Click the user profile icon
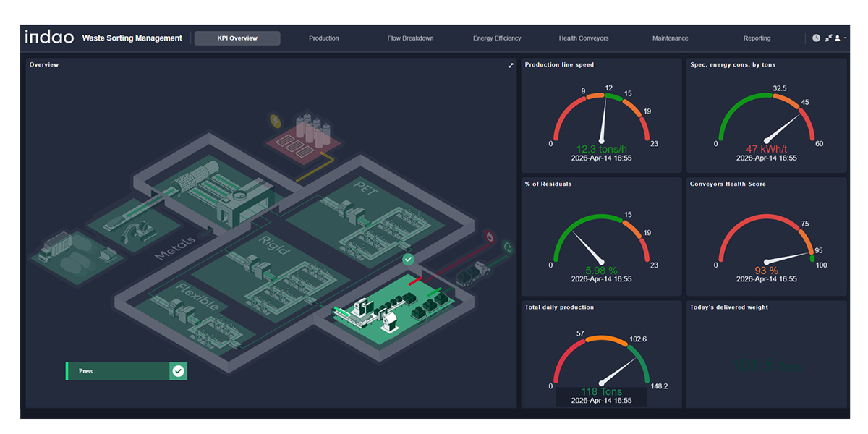The image size is (868, 434). click(838, 38)
